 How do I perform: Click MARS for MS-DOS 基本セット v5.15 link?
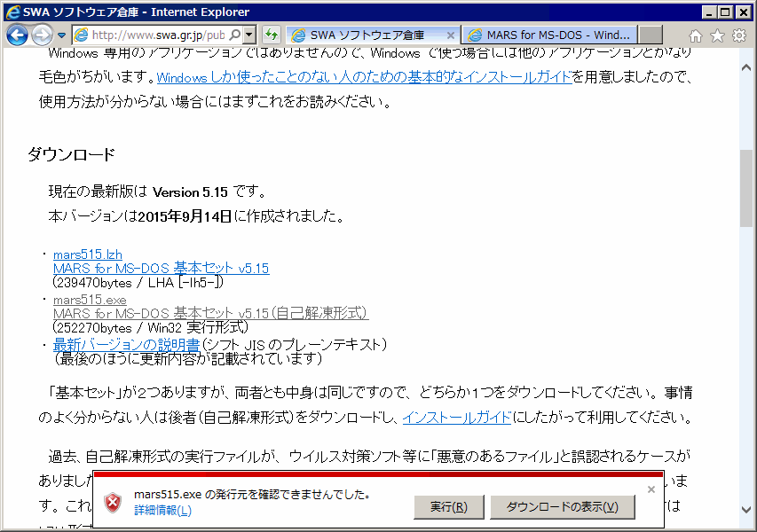pyautogui.click(x=162, y=268)
